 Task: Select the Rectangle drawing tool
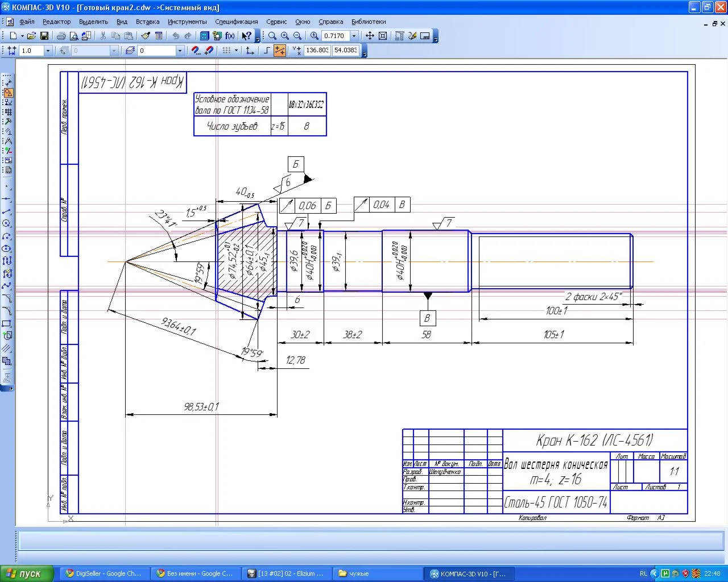point(7,323)
